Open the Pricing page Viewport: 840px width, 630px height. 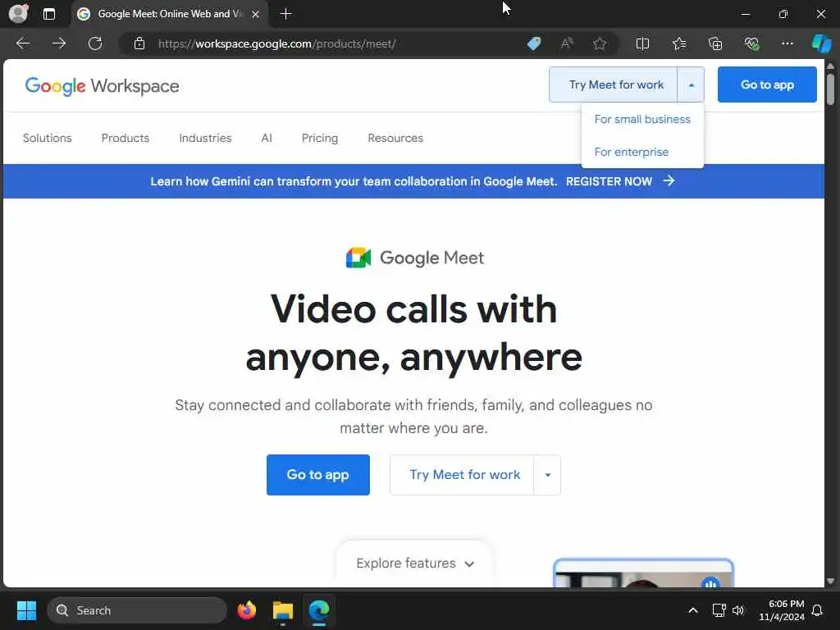320,138
